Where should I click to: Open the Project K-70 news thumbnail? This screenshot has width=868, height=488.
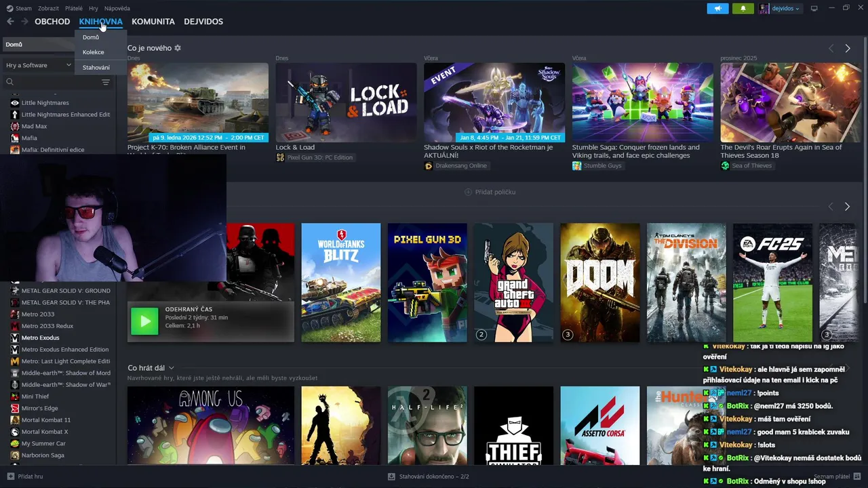coord(197,102)
